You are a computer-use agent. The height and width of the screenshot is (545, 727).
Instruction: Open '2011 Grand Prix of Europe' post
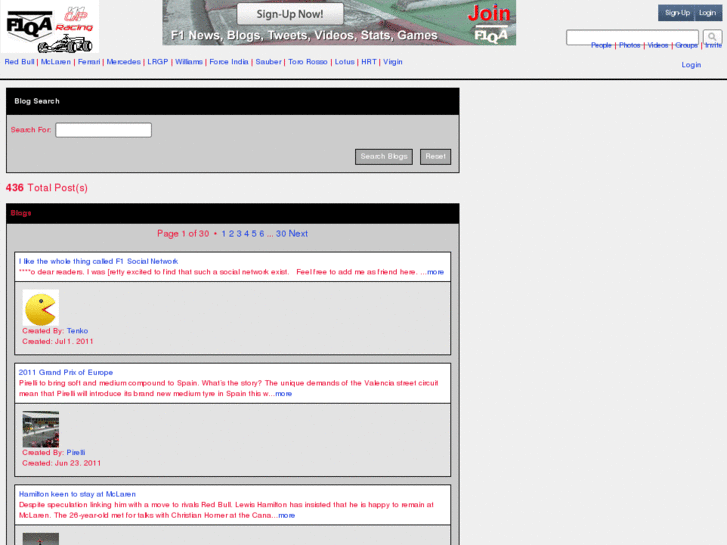(66, 372)
